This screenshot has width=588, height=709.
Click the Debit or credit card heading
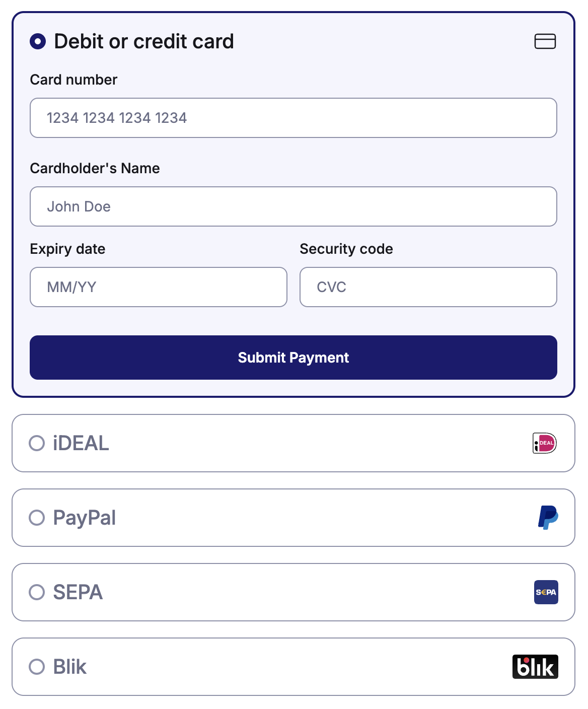point(144,41)
